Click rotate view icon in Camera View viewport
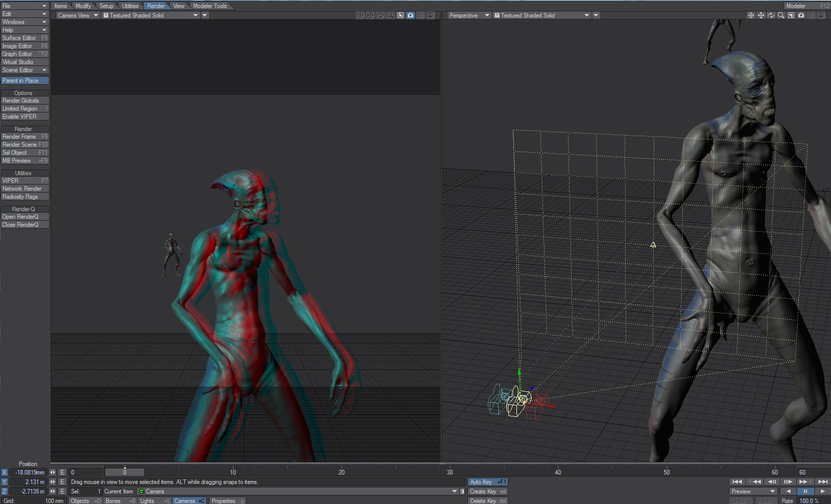The image size is (831, 504). click(x=381, y=16)
